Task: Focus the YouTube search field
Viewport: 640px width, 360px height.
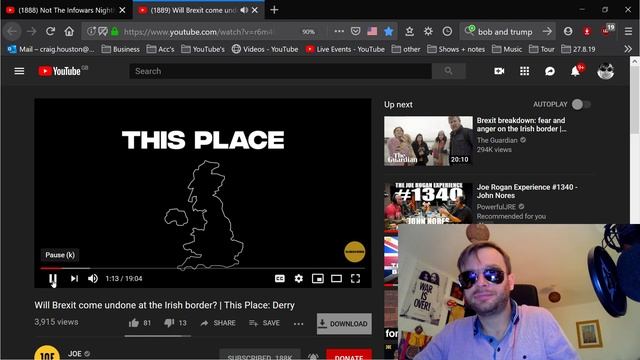Action: coord(280,71)
